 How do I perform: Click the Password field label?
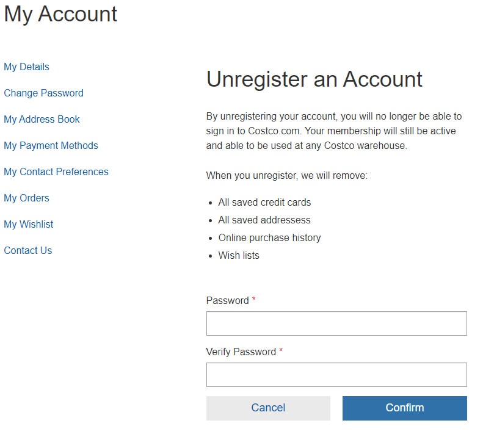coord(227,300)
